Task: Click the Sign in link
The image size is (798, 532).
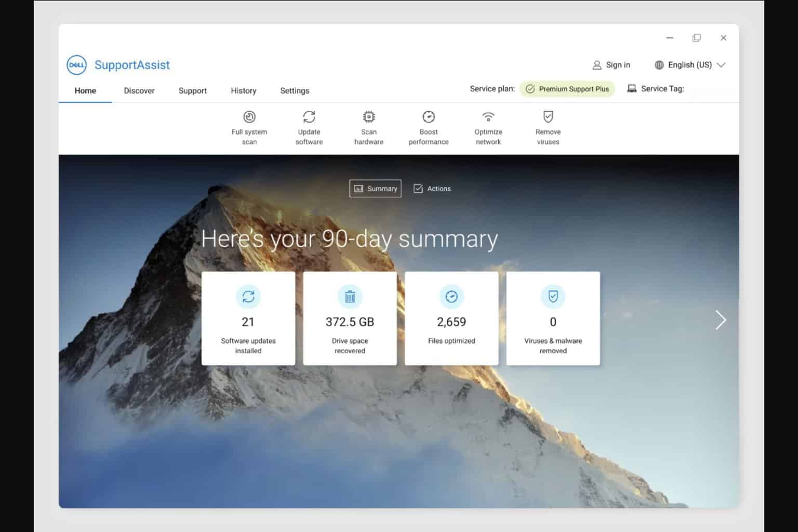Action: 618,65
